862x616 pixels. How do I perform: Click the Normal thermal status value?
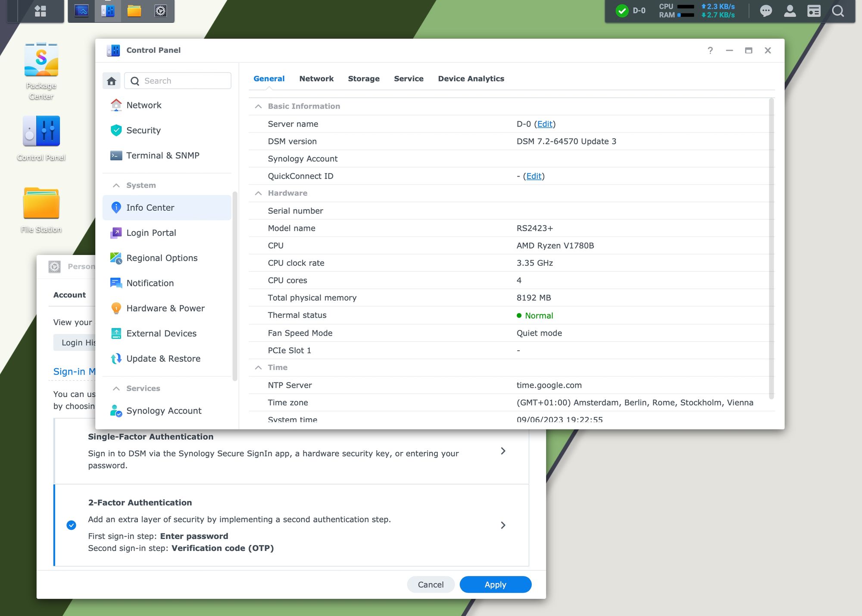(539, 316)
